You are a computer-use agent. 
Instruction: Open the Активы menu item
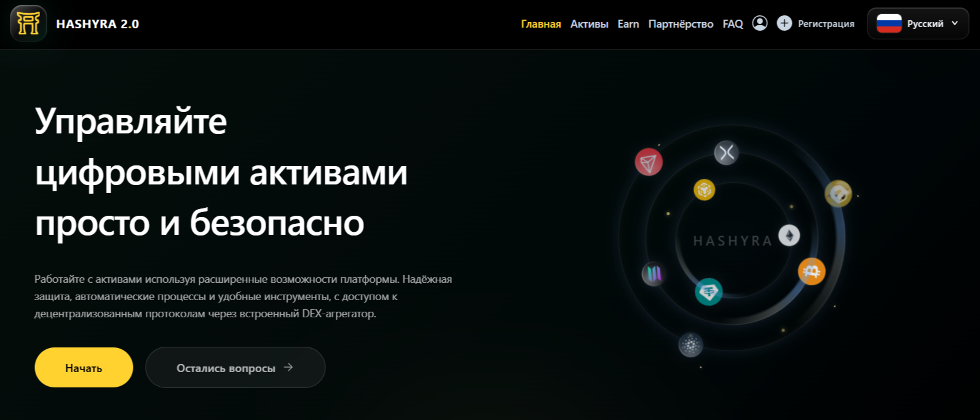589,24
